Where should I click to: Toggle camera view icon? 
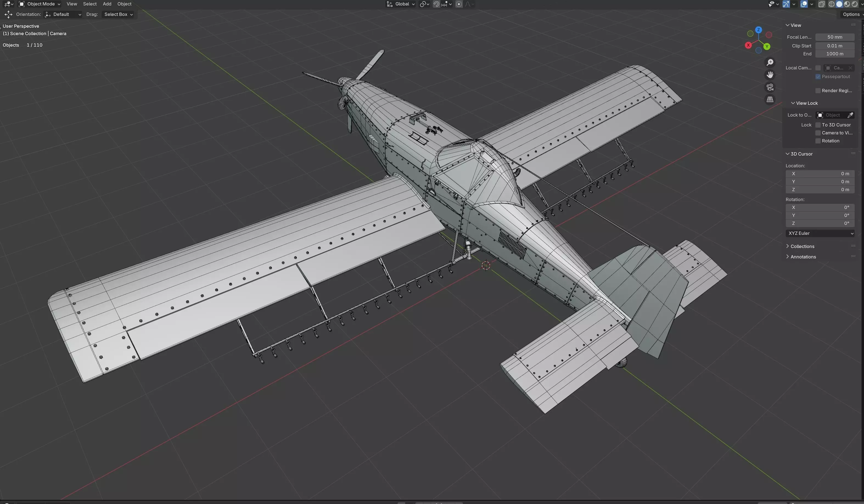(770, 87)
